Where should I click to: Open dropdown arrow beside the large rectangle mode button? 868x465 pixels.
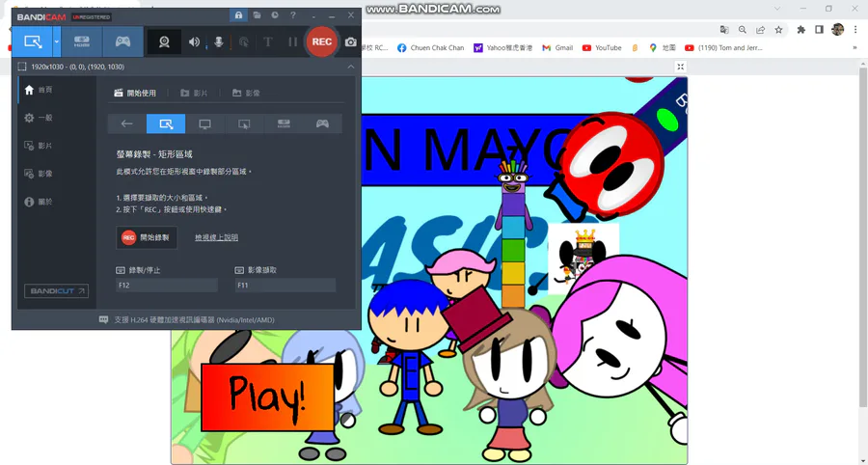pos(57,41)
